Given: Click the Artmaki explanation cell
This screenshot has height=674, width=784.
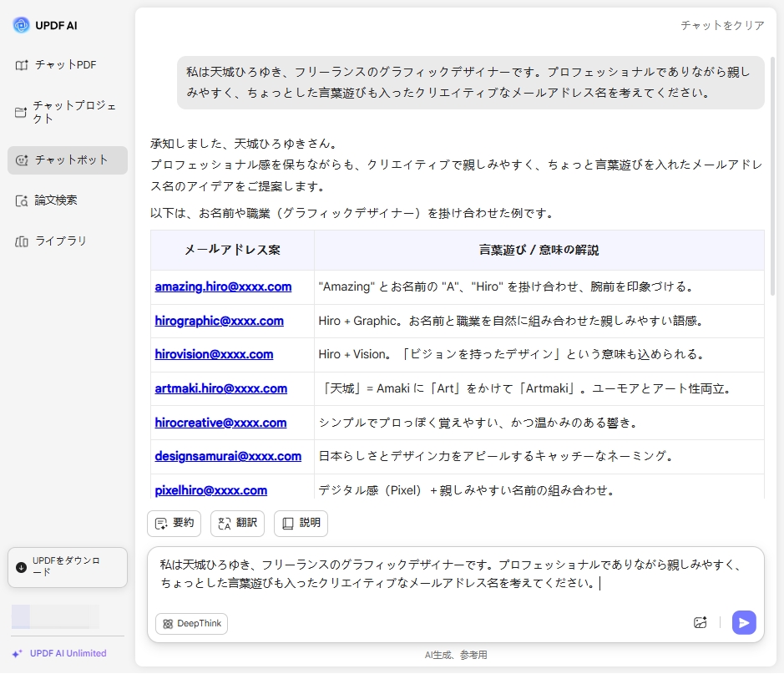Looking at the screenshot, I should [539, 388].
